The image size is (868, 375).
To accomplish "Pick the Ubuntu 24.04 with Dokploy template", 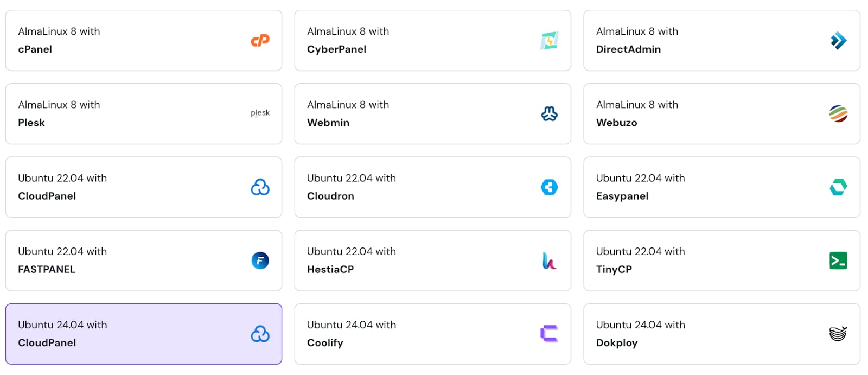I will [722, 334].
